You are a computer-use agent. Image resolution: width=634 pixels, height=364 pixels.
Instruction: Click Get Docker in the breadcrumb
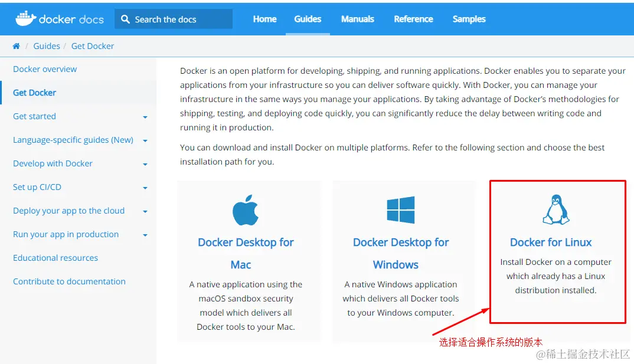point(93,46)
